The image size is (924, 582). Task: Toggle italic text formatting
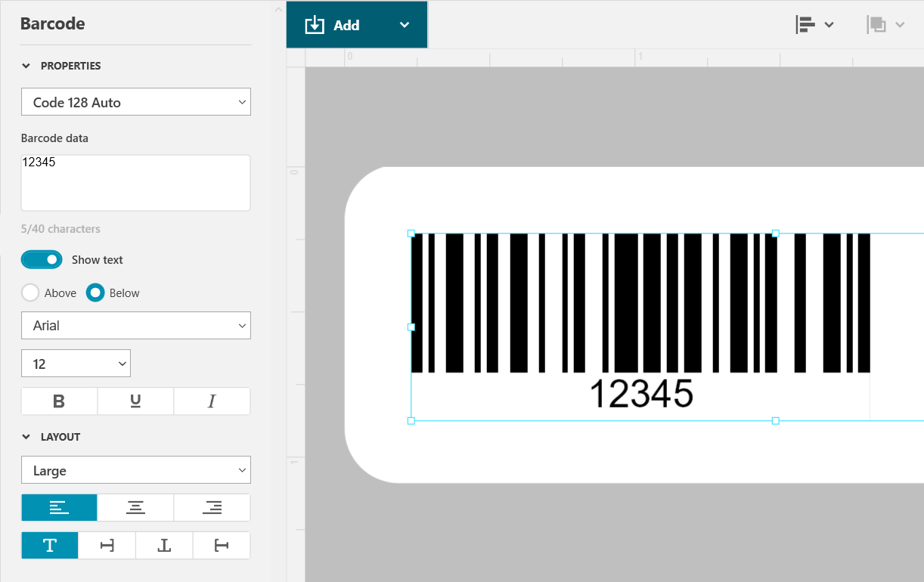point(212,401)
